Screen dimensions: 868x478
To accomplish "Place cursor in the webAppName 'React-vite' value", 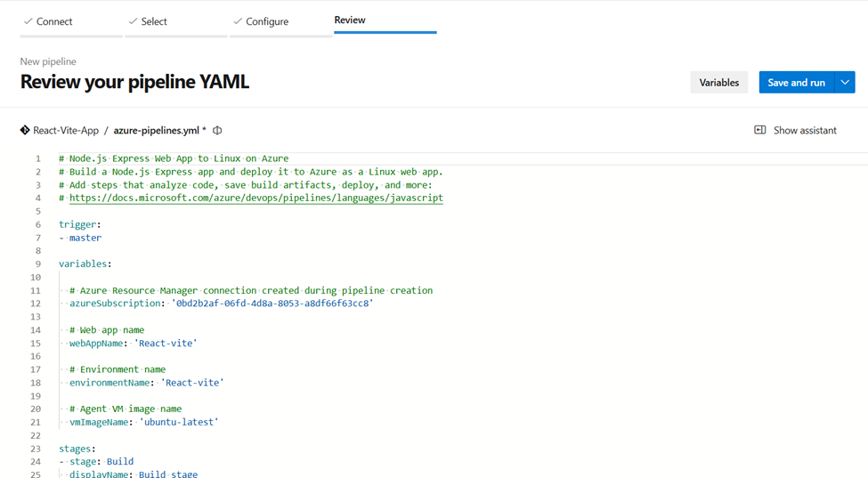I will point(166,344).
